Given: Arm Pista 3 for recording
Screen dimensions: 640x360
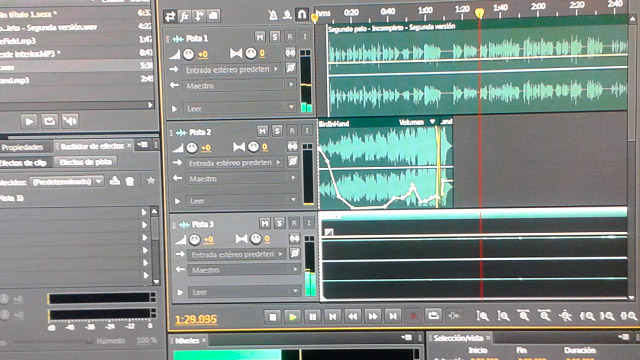Looking at the screenshot, I should [x=294, y=223].
